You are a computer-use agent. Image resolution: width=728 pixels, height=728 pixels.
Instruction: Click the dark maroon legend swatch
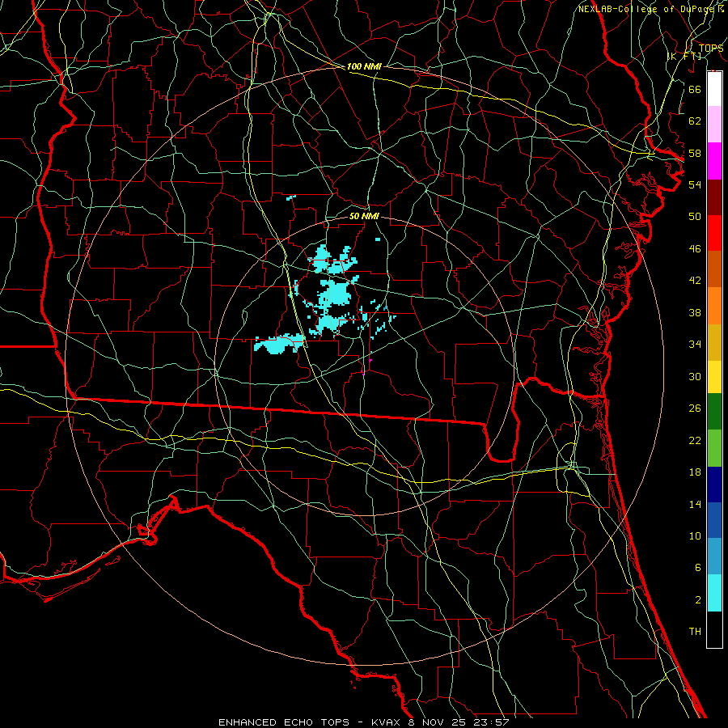(x=714, y=197)
